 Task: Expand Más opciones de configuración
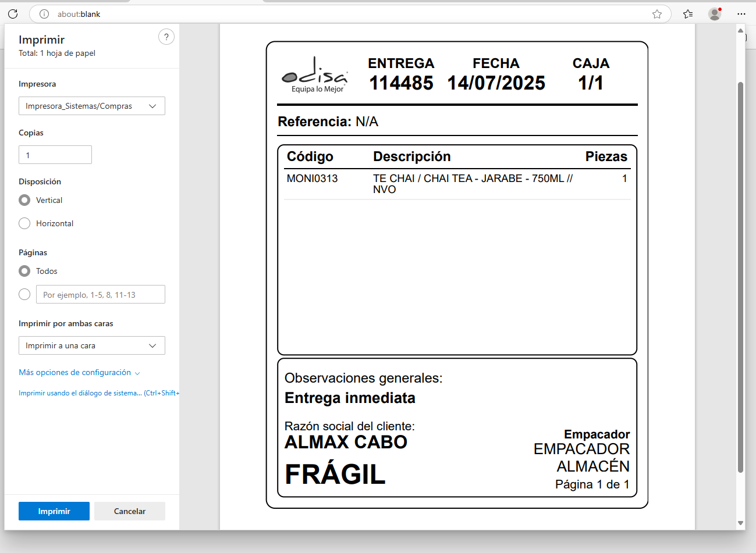pos(79,372)
